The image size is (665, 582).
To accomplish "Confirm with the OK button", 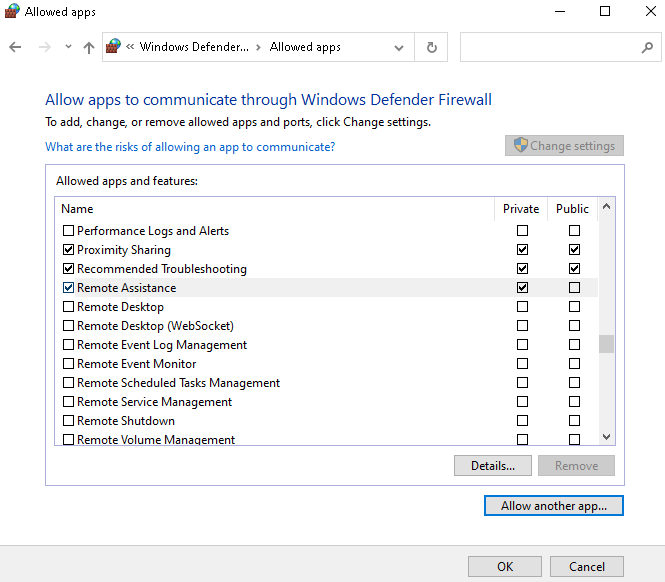I will 505,566.
